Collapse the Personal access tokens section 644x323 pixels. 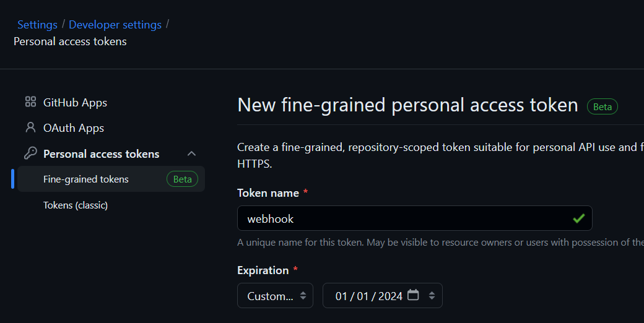[192, 153]
